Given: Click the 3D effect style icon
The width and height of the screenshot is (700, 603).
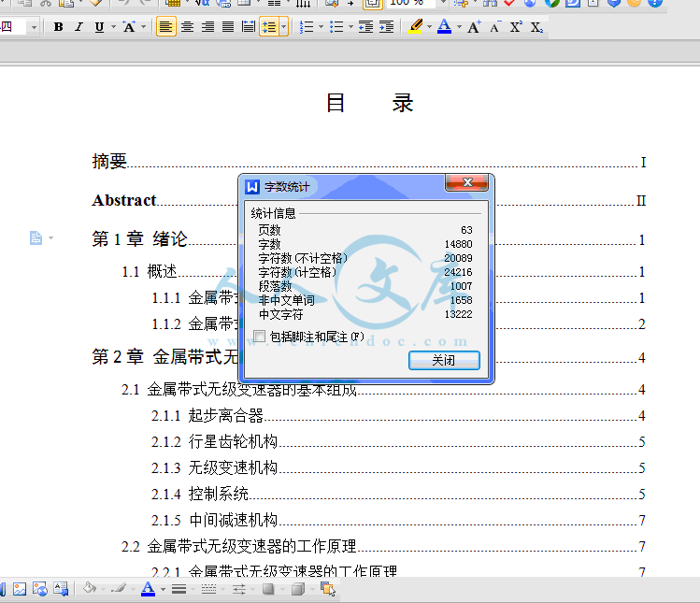Looking at the screenshot, I should (298, 590).
